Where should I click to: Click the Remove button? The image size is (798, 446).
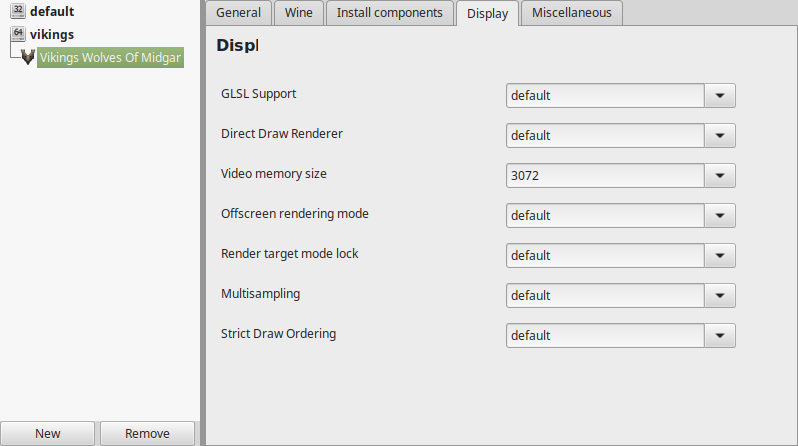[x=147, y=433]
